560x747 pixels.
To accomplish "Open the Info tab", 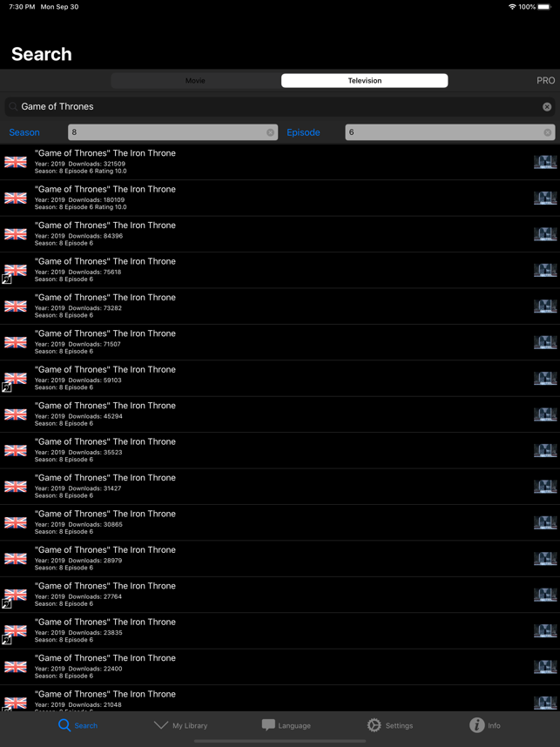I will click(x=485, y=725).
